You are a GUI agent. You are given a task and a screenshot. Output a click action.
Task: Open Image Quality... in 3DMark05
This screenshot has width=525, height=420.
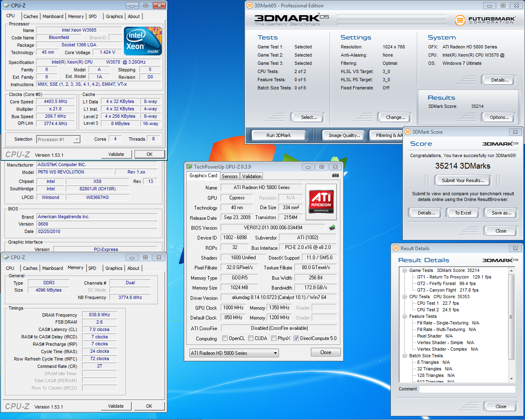[x=344, y=135]
